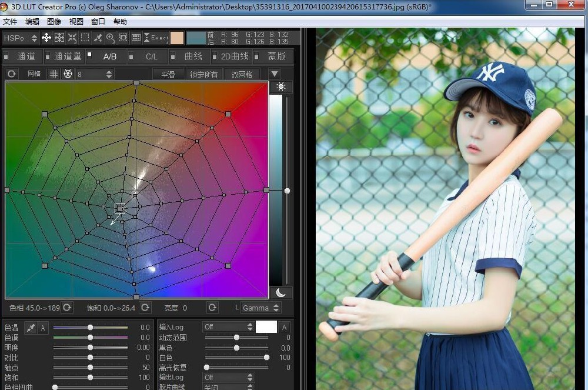Viewport: 588px width, 390px height.
Task: Choose the dashed rectangle selection tool
Action: (x=85, y=38)
